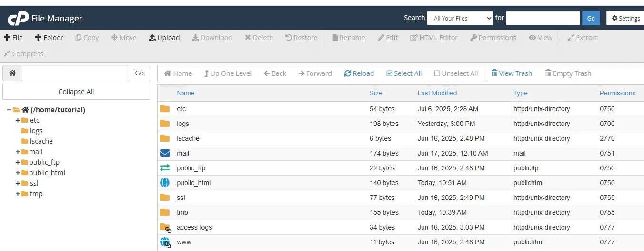Click permissions value 0751 for mail
Viewport: 644px width, 251px height.
tap(607, 153)
